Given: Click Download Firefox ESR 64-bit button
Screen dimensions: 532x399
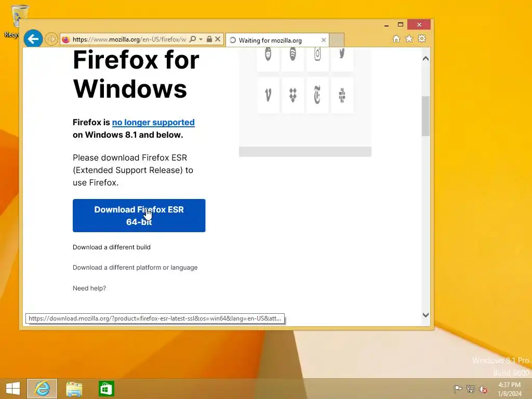Looking at the screenshot, I should click(x=139, y=216).
